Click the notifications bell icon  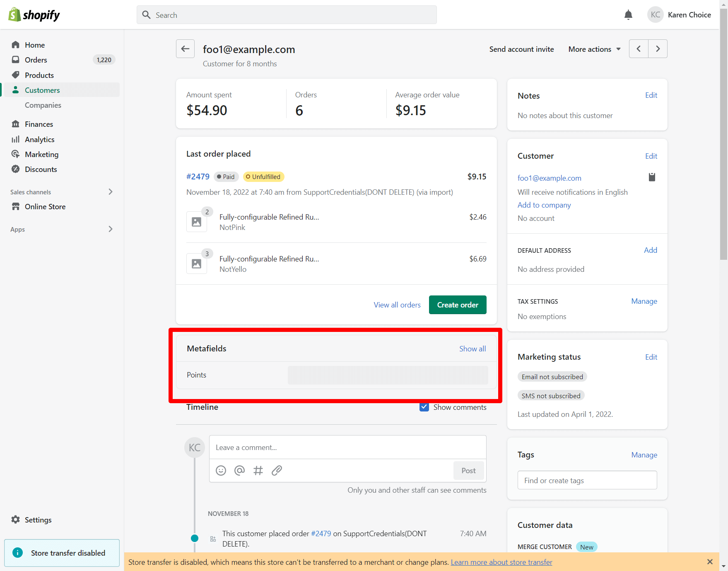point(628,15)
